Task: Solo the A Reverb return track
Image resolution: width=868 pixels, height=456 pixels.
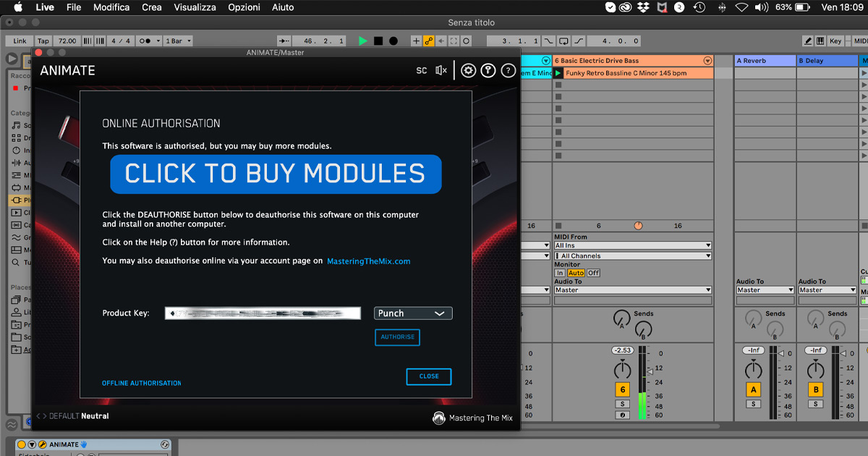Action: pos(754,404)
